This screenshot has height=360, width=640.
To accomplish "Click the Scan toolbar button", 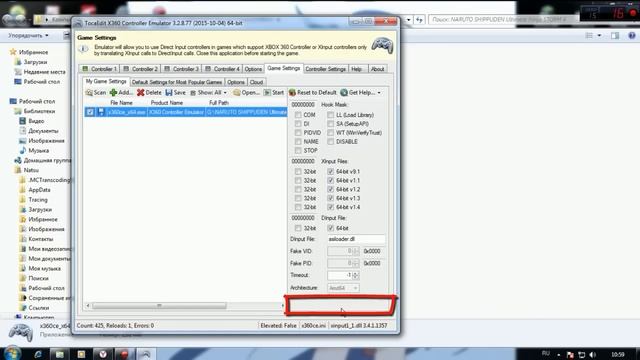I will pos(96,93).
